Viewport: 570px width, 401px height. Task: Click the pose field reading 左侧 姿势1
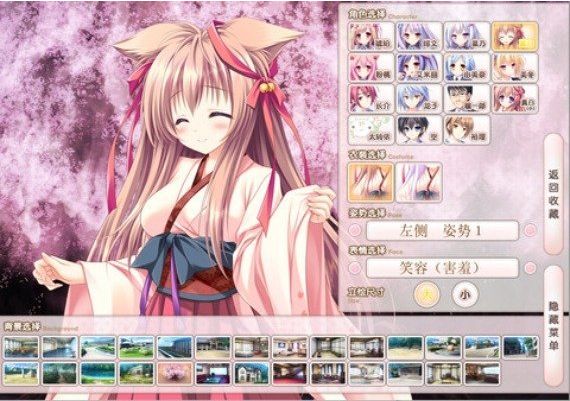coord(442,230)
